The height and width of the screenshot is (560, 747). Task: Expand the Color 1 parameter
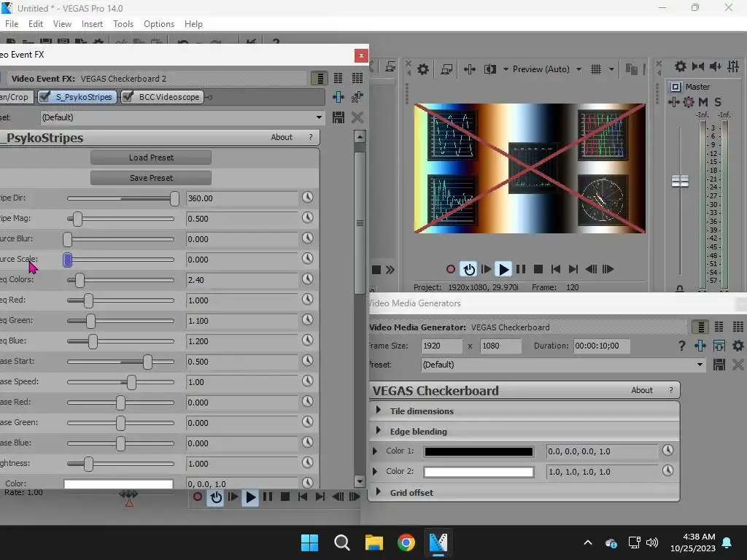[x=375, y=451]
